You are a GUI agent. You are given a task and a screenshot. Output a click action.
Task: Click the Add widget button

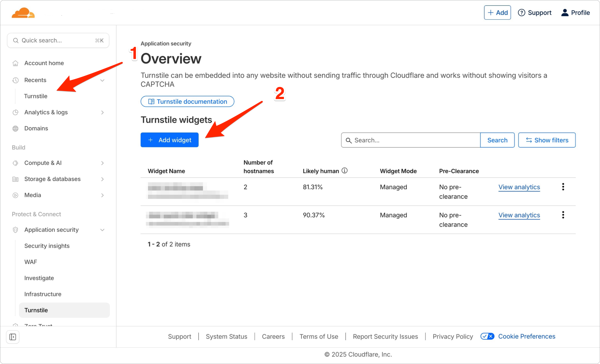pyautogui.click(x=169, y=140)
